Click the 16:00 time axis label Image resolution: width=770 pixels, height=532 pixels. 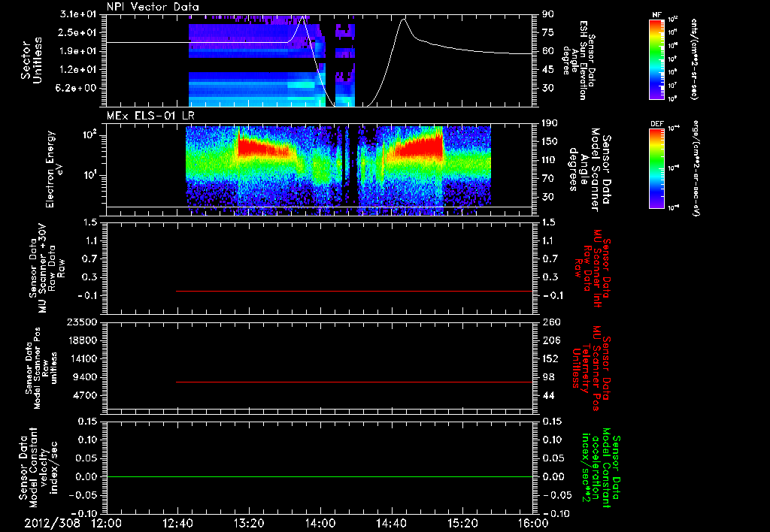[x=532, y=523]
